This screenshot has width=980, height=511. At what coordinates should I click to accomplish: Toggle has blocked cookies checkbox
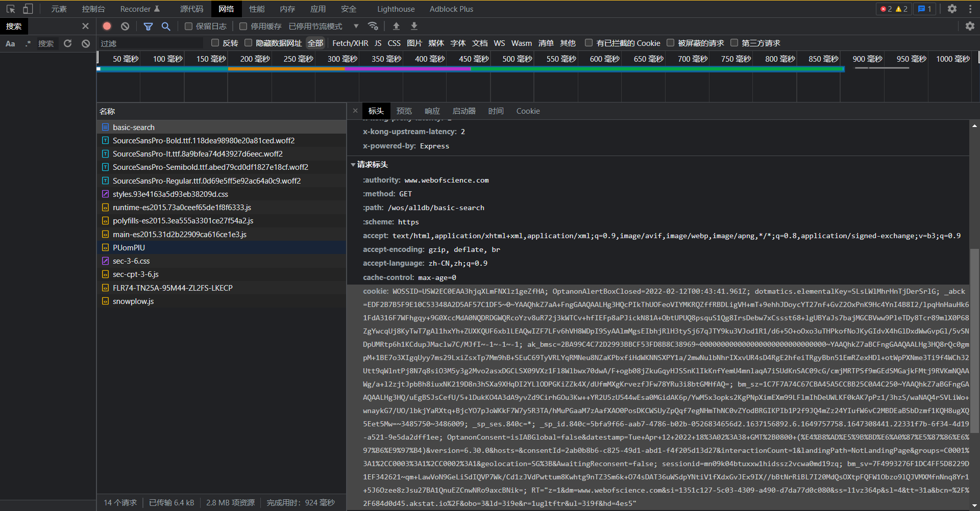click(589, 43)
